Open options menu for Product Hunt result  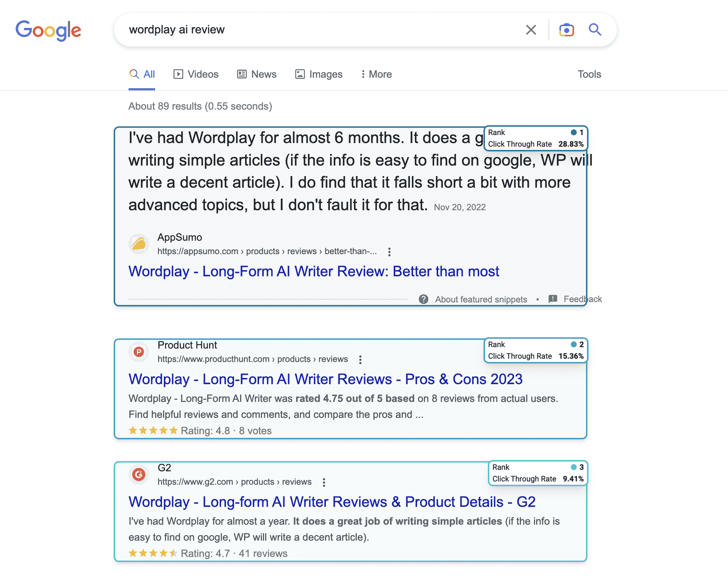pos(360,360)
